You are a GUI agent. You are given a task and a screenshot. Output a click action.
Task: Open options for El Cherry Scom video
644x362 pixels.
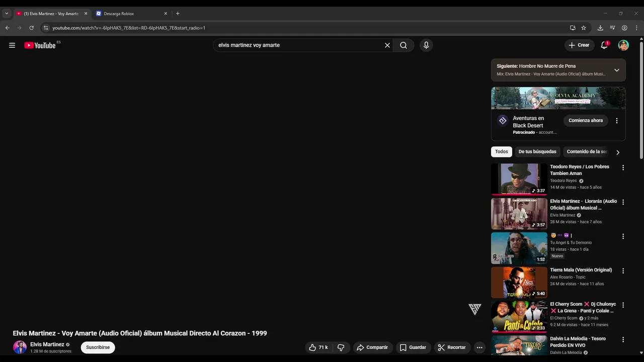click(x=623, y=305)
